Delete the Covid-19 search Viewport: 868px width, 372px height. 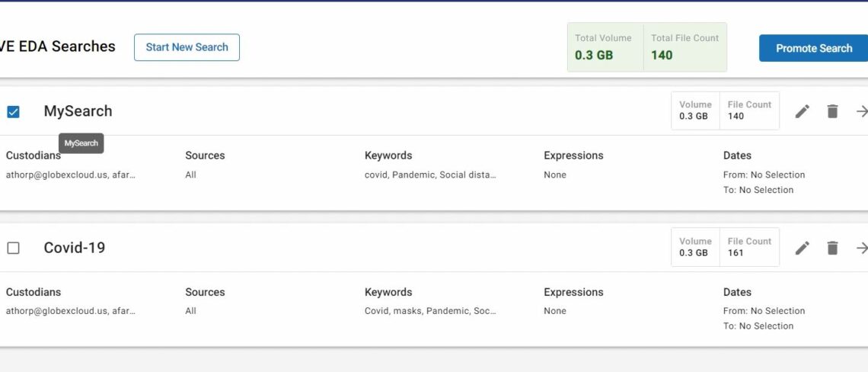click(832, 248)
